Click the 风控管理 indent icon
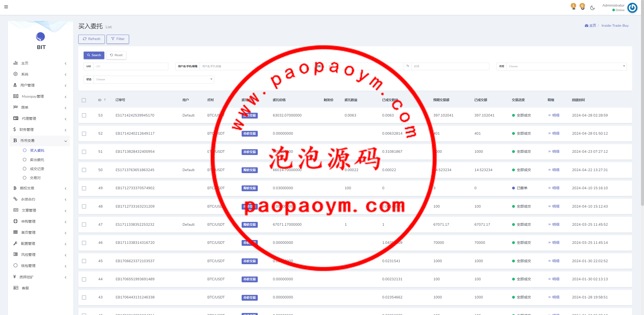This screenshot has width=644, height=315. 16,254
